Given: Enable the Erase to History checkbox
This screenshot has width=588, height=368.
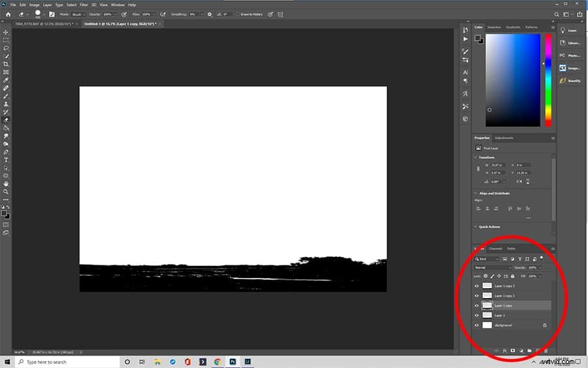Looking at the screenshot, I should [238, 14].
